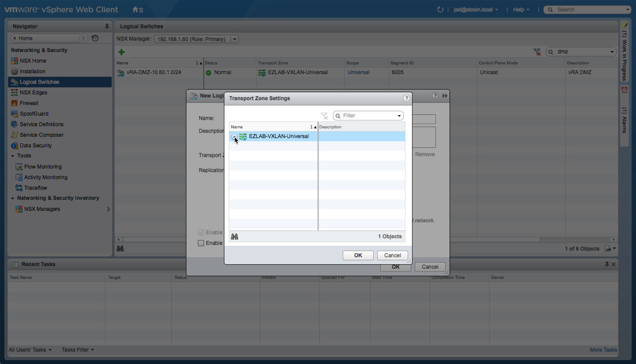
Task: Open the Navigator history icon
Action: [95, 38]
